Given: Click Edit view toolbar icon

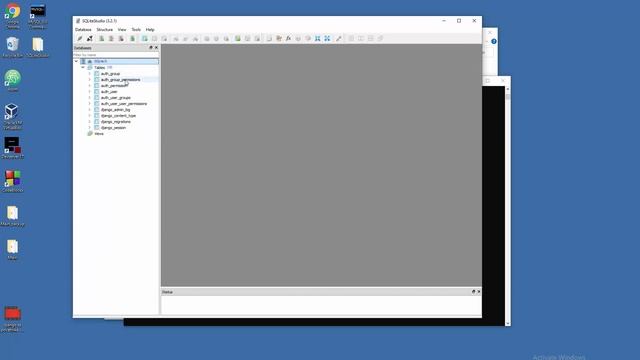Looking at the screenshot, I should pyautogui.click(x=247, y=38).
